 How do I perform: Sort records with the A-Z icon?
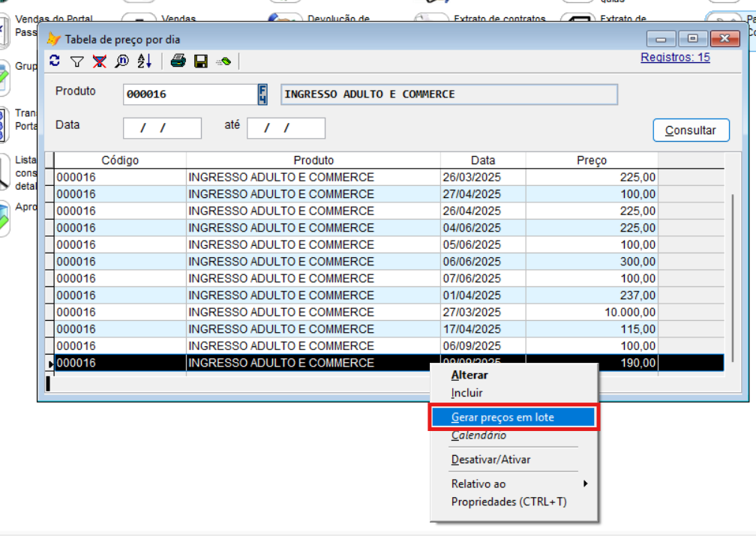(x=144, y=61)
